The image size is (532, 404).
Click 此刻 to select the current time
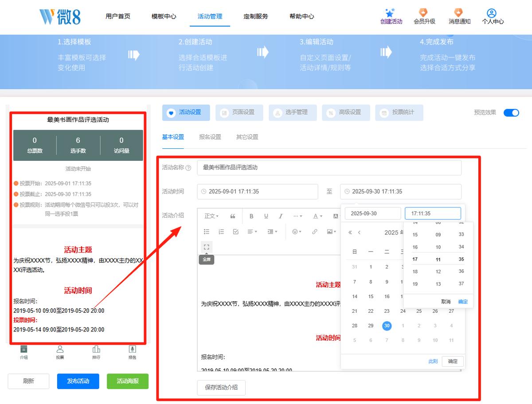433,361
